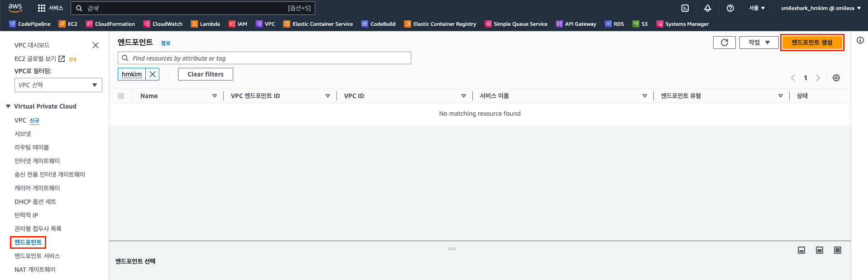Open EC2 shortcut in favorites bar
Screen dimensions: 868x280
pos(68,24)
